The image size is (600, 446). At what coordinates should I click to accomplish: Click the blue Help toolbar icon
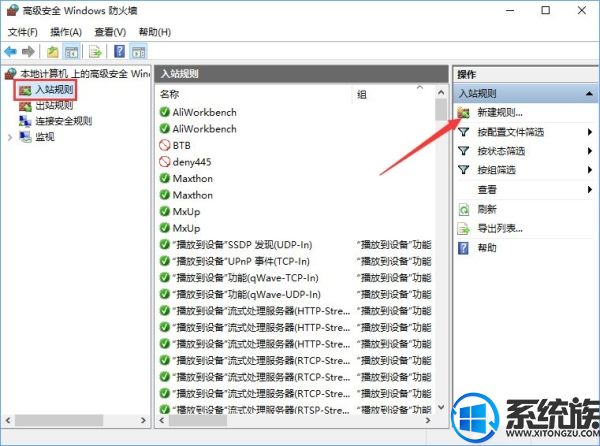(x=119, y=51)
